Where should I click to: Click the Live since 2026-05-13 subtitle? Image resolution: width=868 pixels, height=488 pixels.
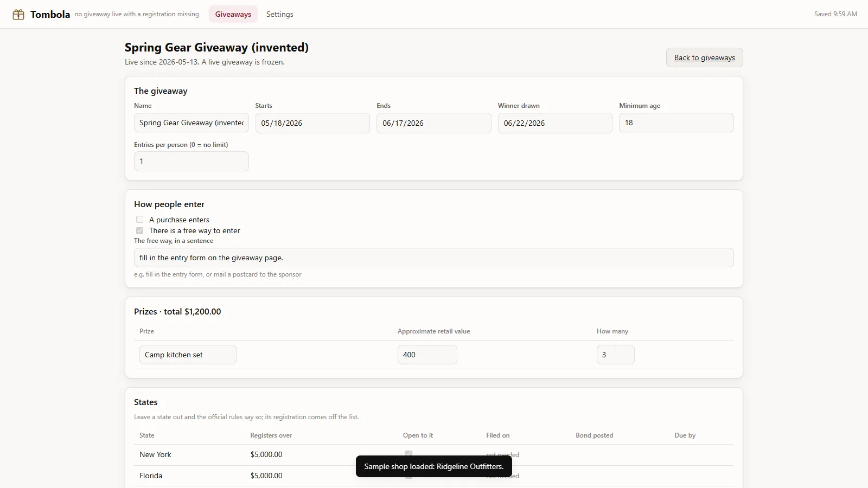(x=205, y=62)
